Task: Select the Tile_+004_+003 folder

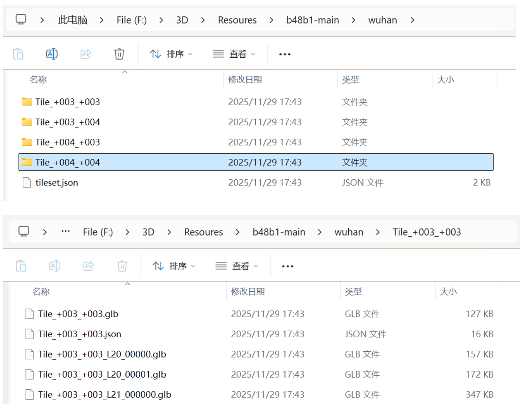Action: 256,142
